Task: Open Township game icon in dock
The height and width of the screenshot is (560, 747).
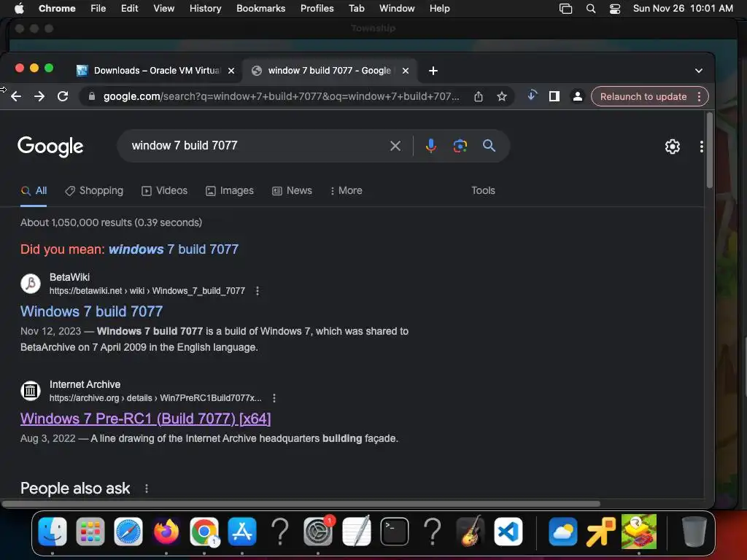Action: (639, 532)
